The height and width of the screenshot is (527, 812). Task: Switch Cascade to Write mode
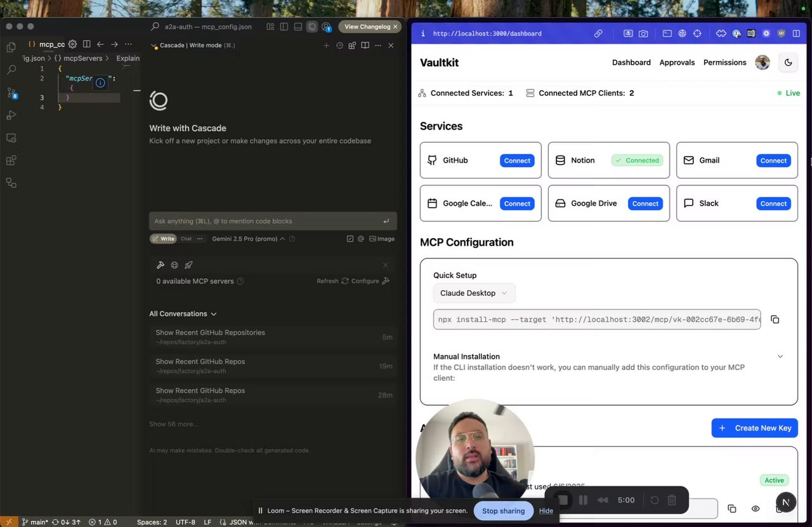(163, 239)
